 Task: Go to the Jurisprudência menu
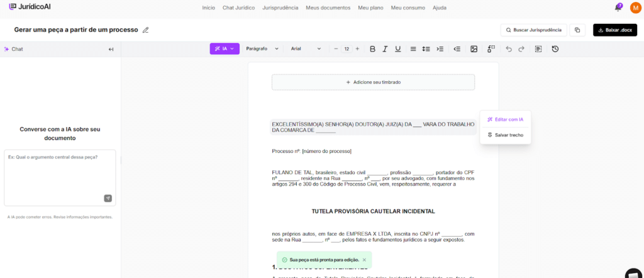(280, 8)
